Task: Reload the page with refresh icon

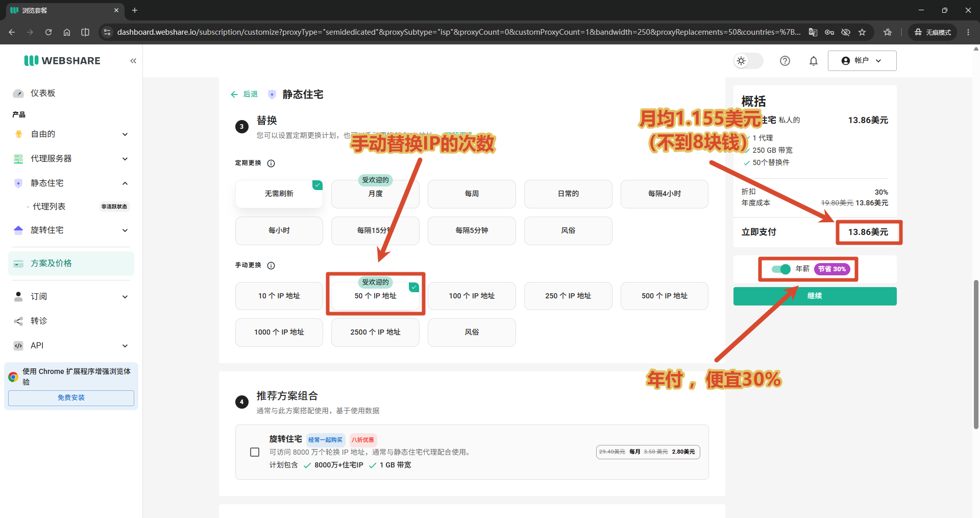Action: pyautogui.click(x=48, y=32)
